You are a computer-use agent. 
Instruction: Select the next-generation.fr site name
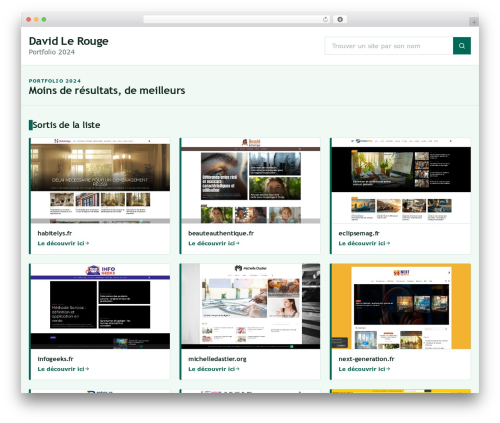tap(366, 359)
